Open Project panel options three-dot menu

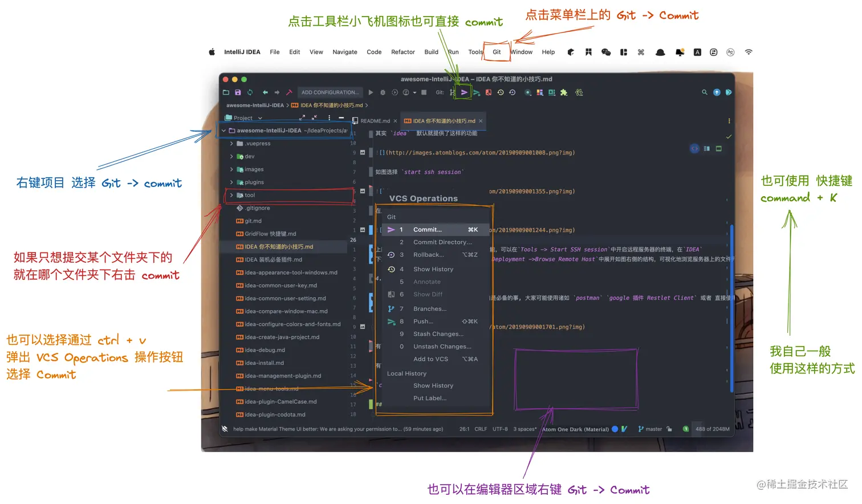tap(330, 117)
